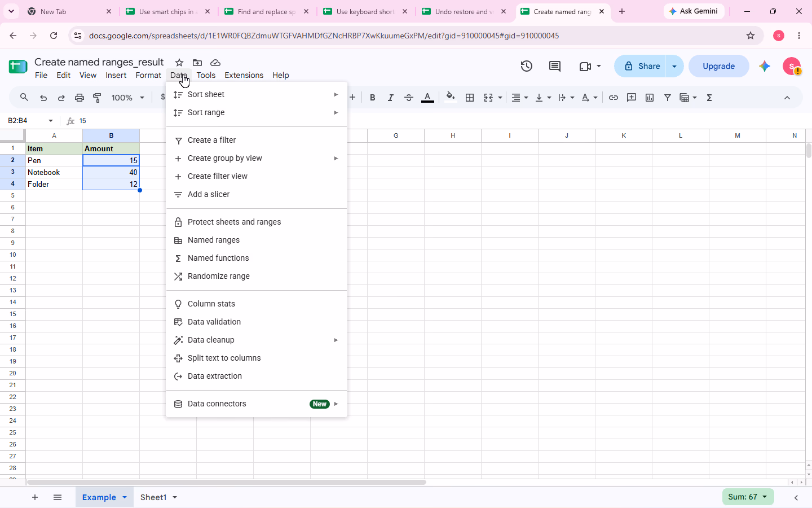Image resolution: width=812 pixels, height=508 pixels.
Task: Expand the Data cleanup submenu
Action: pyautogui.click(x=257, y=340)
